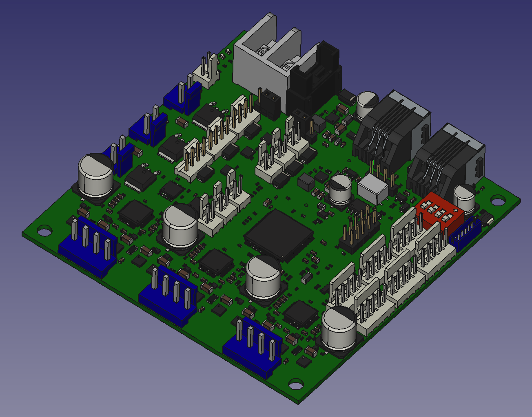Select the light gray box component near RJ45 jacks
The height and width of the screenshot is (417, 532).
click(372, 189)
